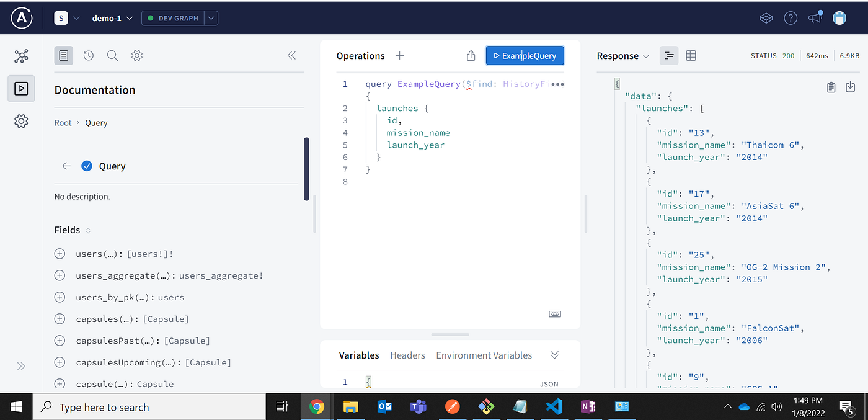This screenshot has width=868, height=420.
Task: Click the Query breadcrumb link
Action: pos(96,123)
